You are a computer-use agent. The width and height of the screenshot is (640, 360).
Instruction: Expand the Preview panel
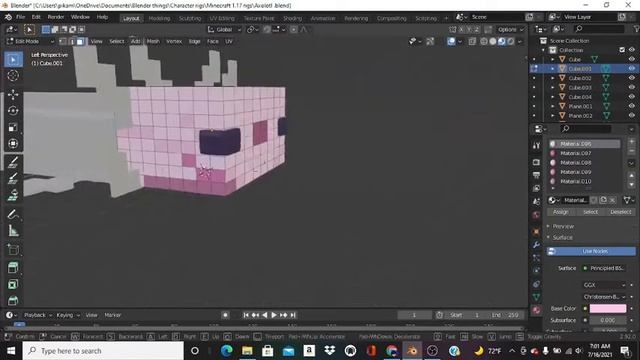click(563, 226)
